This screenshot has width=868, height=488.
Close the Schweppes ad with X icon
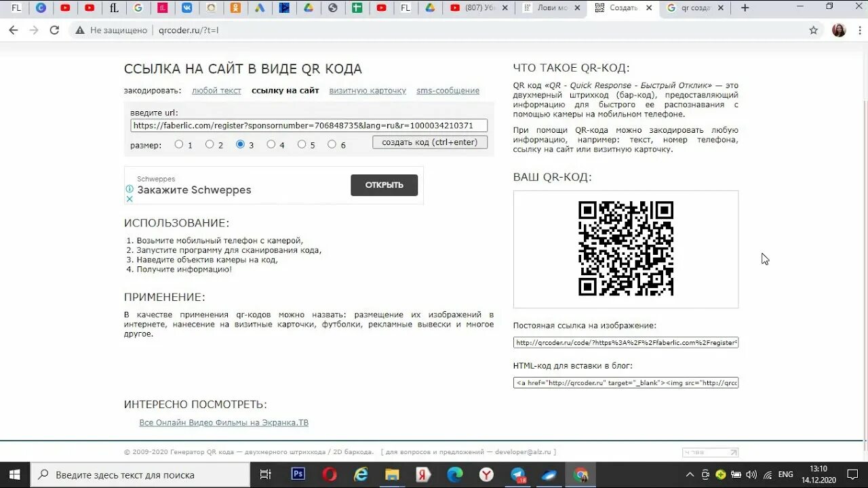130,199
